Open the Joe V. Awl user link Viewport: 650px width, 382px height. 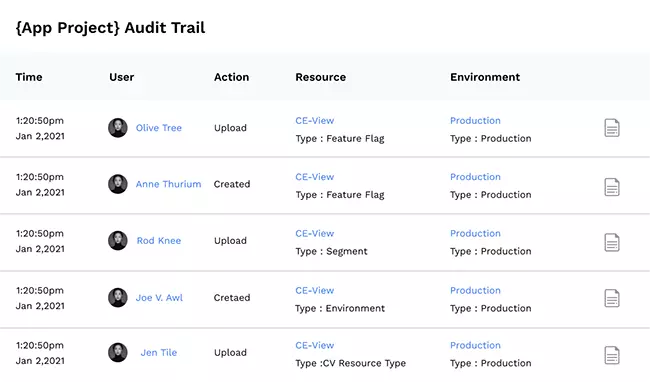pyautogui.click(x=159, y=297)
